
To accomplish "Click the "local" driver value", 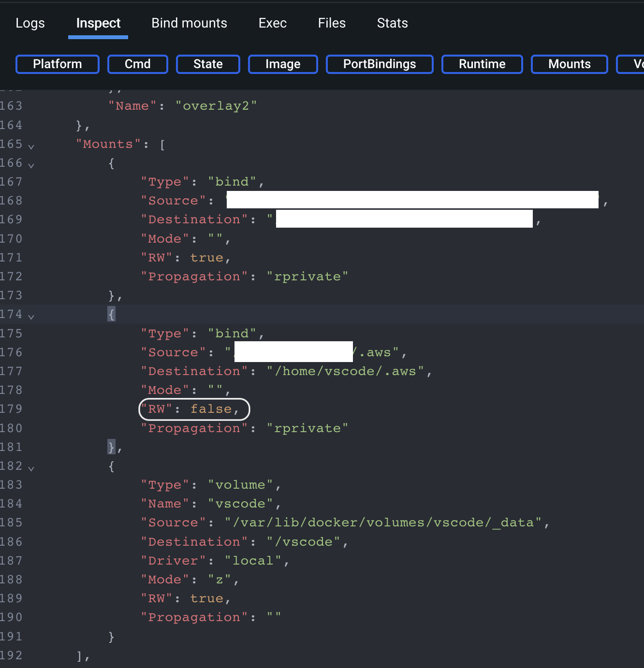I will pyautogui.click(x=253, y=561).
